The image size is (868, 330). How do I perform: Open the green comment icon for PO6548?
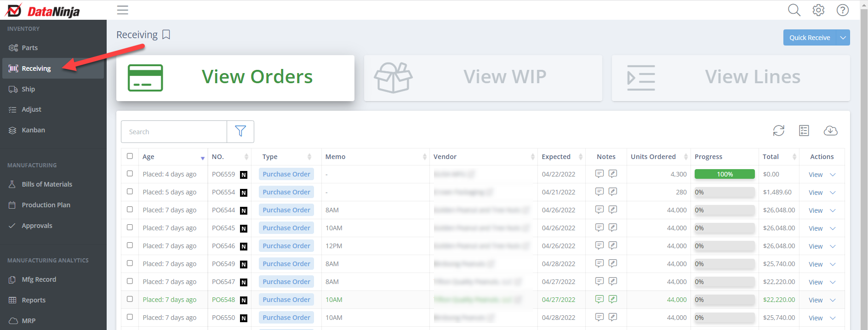click(600, 299)
